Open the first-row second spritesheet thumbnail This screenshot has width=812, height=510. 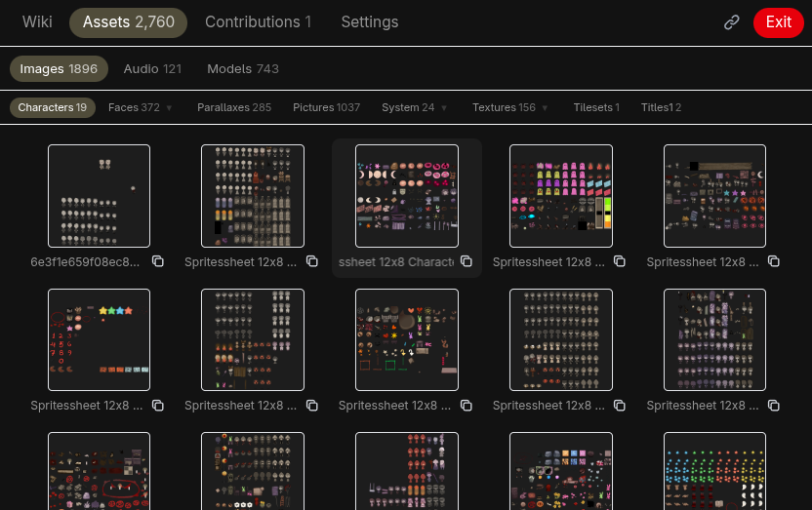pyautogui.click(x=253, y=196)
